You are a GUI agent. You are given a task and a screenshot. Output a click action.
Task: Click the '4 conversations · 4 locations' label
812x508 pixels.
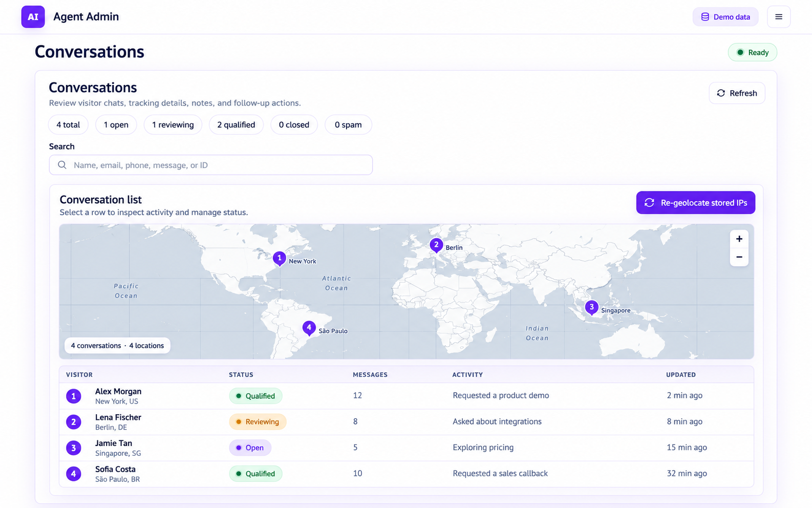(x=117, y=346)
